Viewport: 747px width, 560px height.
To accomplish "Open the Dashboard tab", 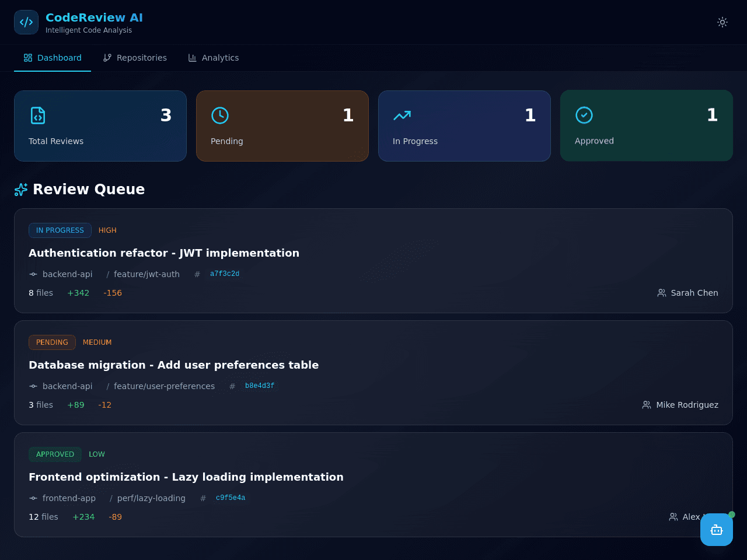I will point(53,58).
